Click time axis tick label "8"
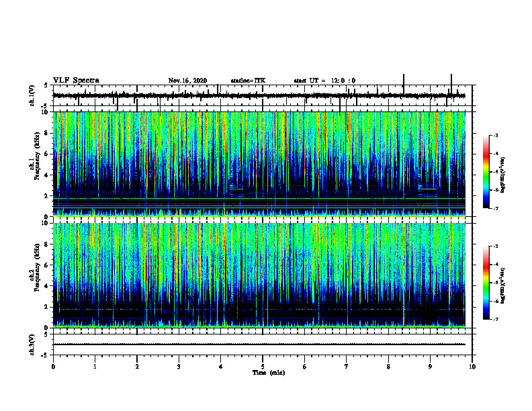Viewport: 532px width, 411px height. [388, 367]
